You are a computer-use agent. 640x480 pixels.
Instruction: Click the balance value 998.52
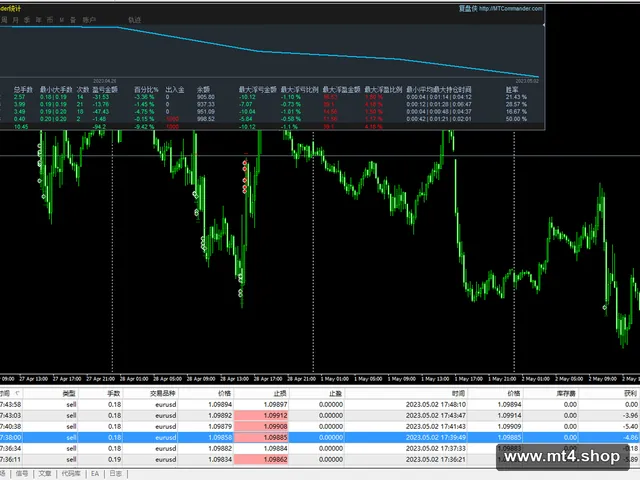pos(206,119)
